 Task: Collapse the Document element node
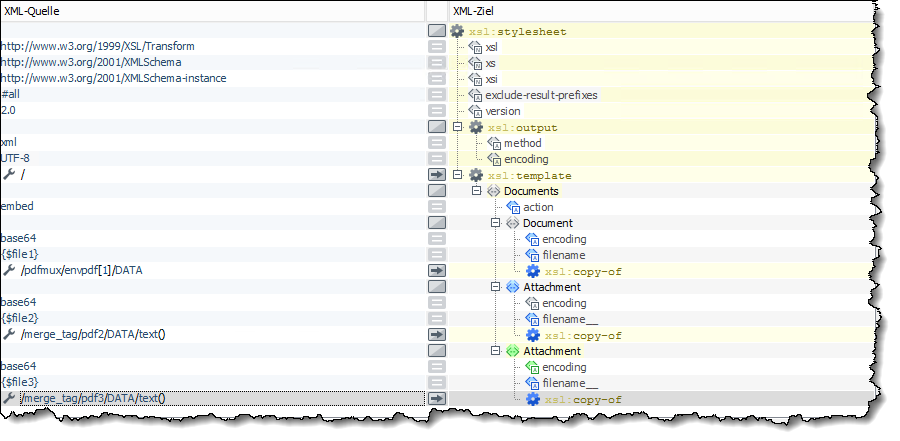click(x=494, y=223)
